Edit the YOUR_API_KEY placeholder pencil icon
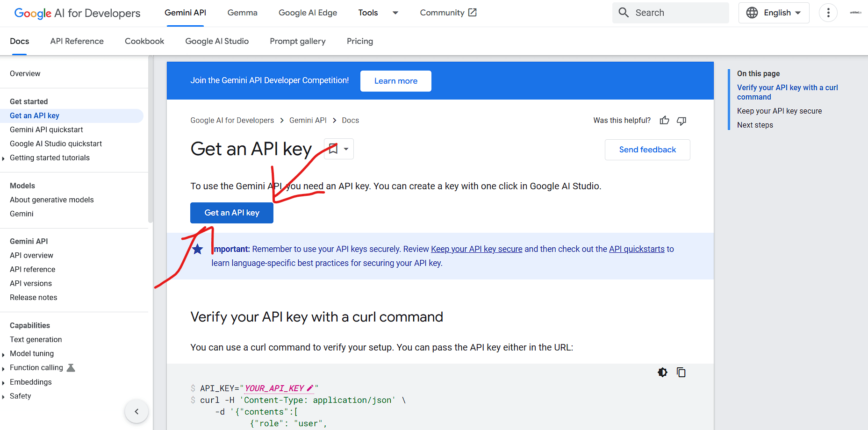Screen dimensions: 868x430 tap(310, 388)
